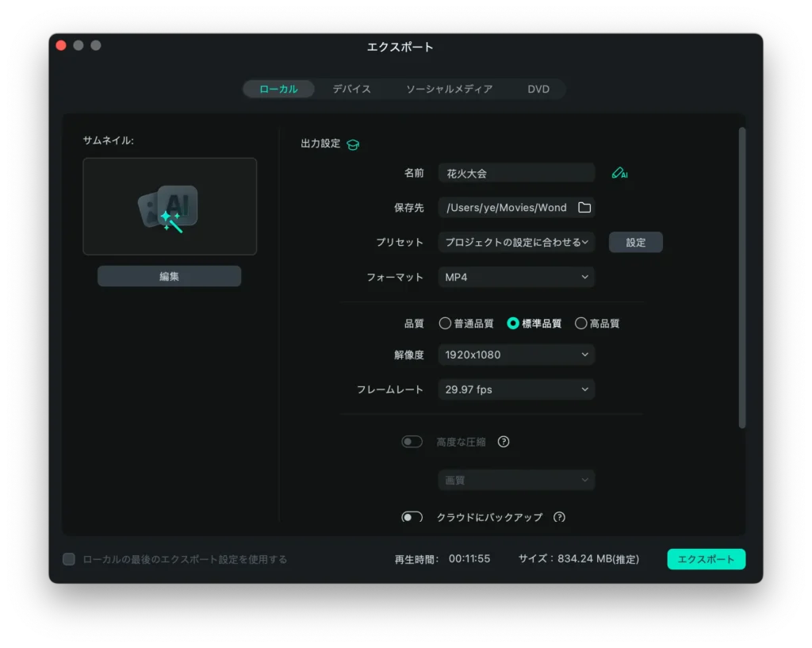
Task: Open the プリセット dropdown
Action: [x=516, y=242]
